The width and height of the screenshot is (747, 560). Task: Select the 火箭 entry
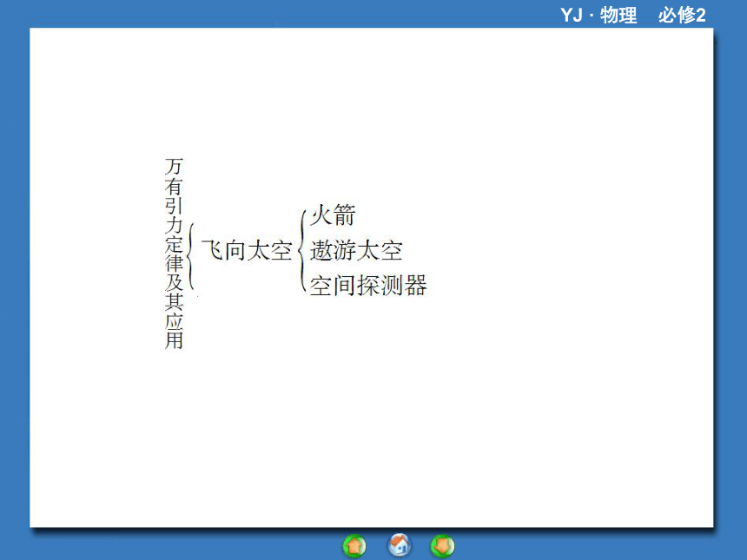coord(333,214)
